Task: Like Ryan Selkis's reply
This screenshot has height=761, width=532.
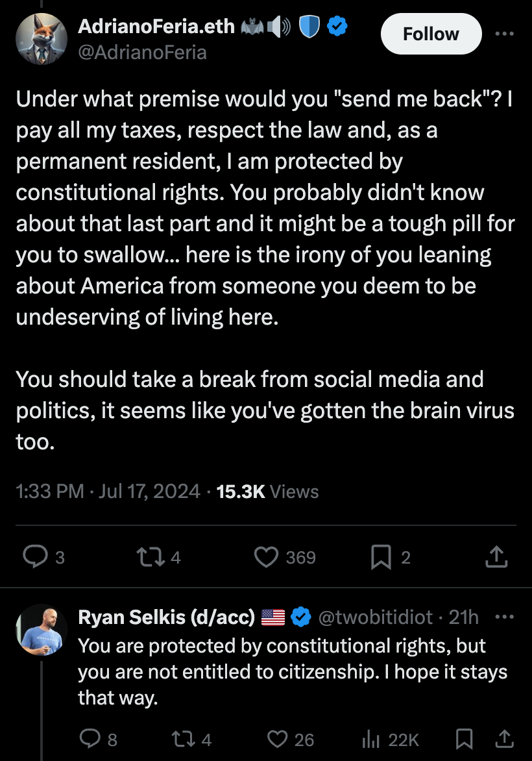Action: click(278, 739)
